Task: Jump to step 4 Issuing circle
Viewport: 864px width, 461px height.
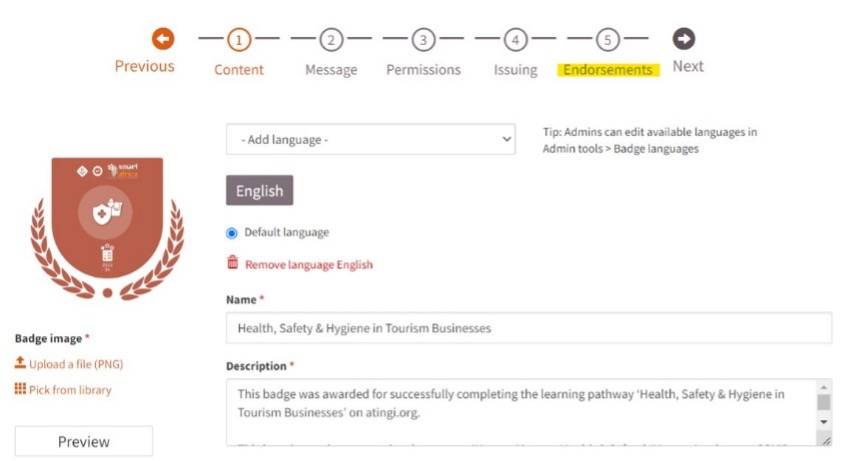Action: click(515, 40)
